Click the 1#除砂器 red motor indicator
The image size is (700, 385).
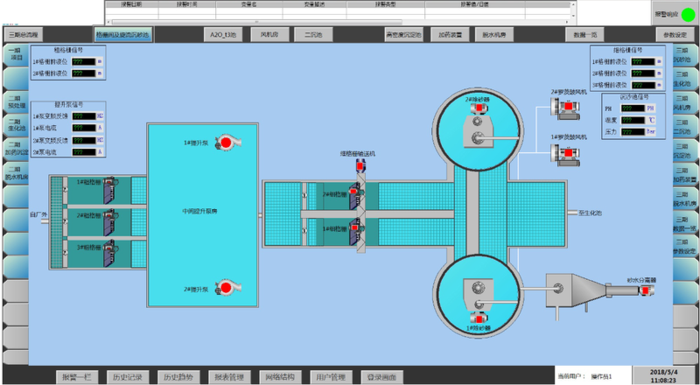[x=479, y=319]
